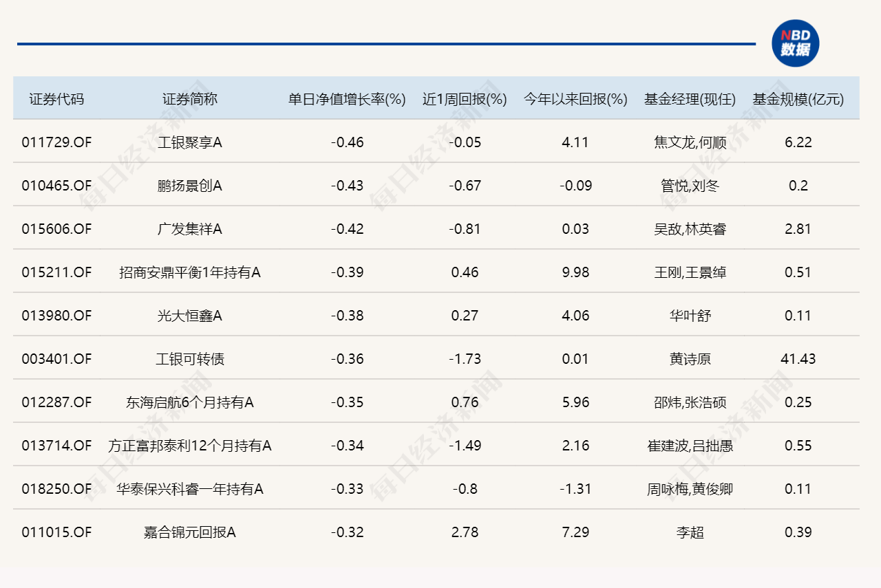
Task: Click the 单日净值增长率(%) column header
Action: click(347, 99)
